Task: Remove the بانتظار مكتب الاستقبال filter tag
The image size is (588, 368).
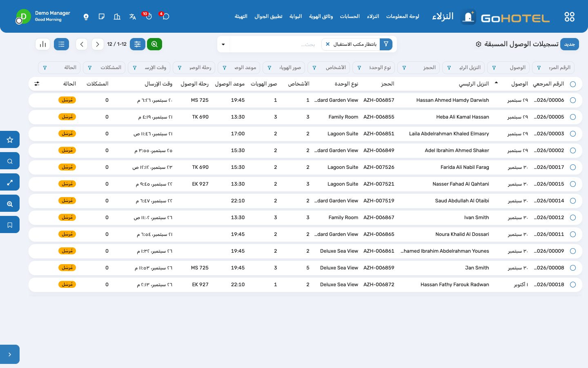Action: pyautogui.click(x=327, y=44)
